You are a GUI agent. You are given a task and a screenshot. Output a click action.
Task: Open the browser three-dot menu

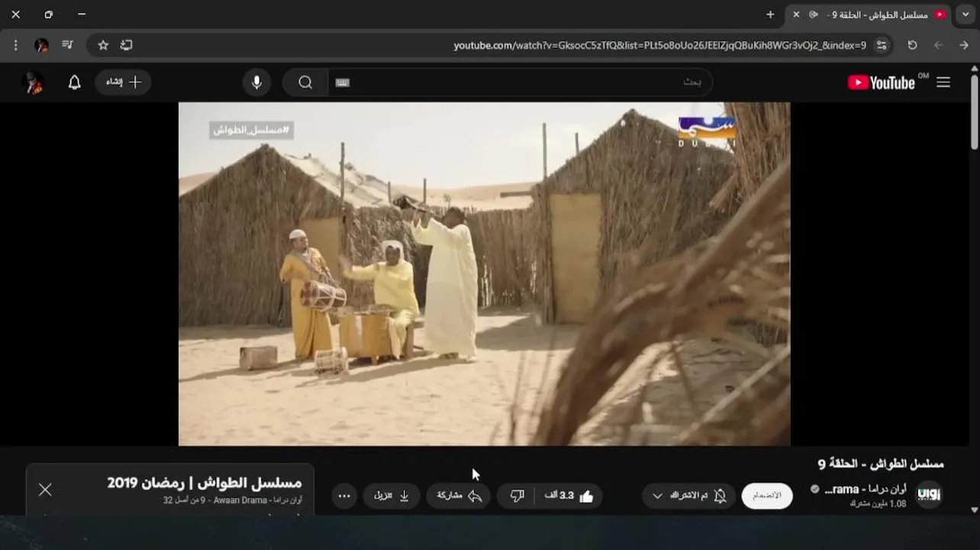point(16,45)
